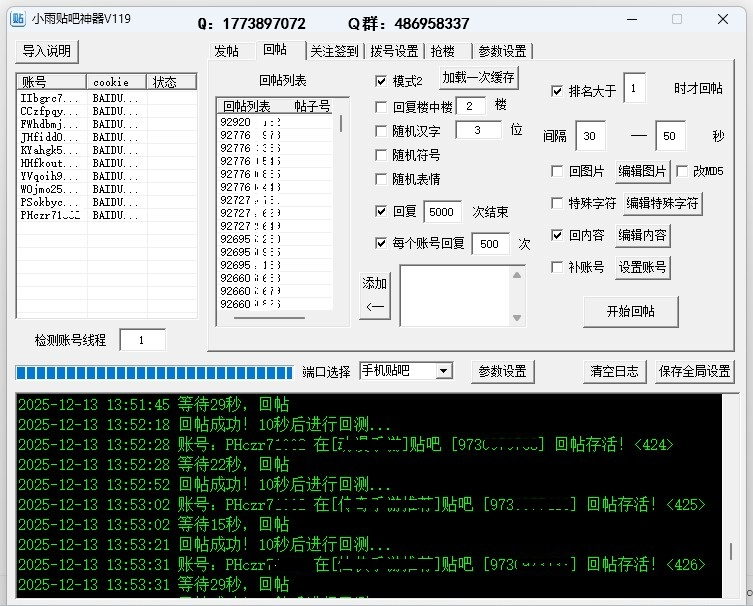Click the app icon in the title bar
753x606 pixels.
(x=18, y=19)
